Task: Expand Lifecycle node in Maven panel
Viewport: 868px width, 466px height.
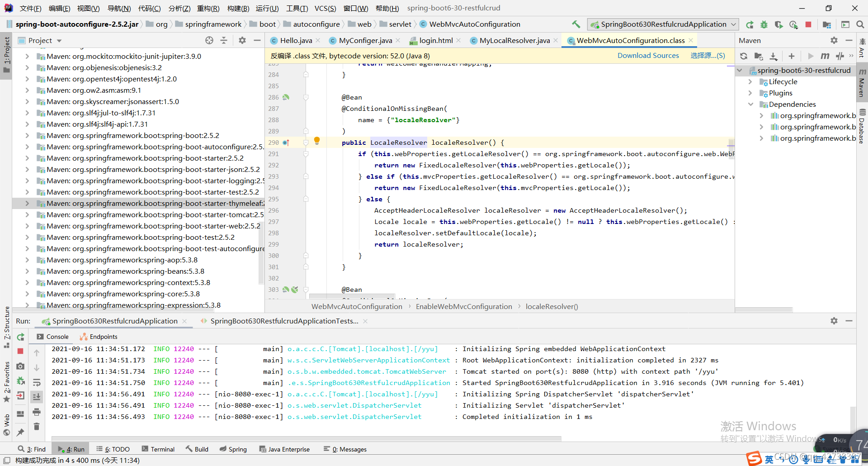Action: pyautogui.click(x=750, y=82)
